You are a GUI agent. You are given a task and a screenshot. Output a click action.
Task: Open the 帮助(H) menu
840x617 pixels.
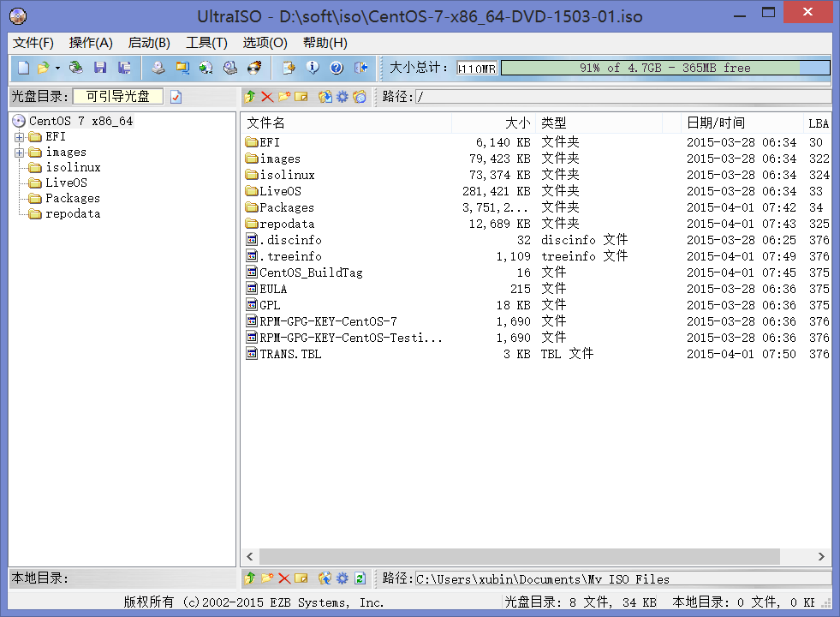325,43
